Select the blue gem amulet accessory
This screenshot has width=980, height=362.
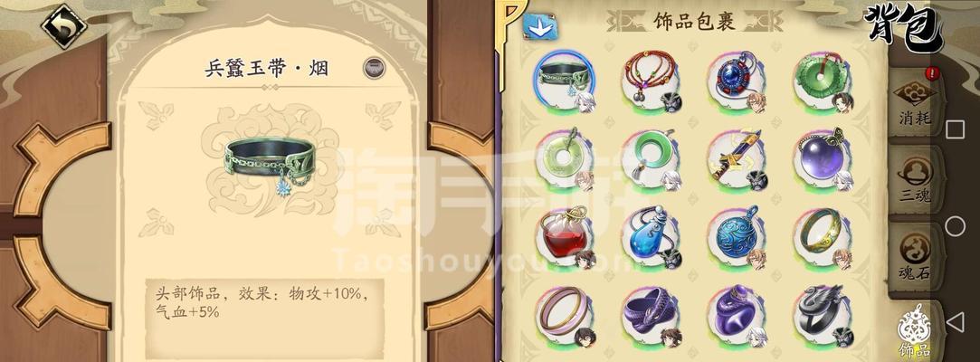[737, 83]
